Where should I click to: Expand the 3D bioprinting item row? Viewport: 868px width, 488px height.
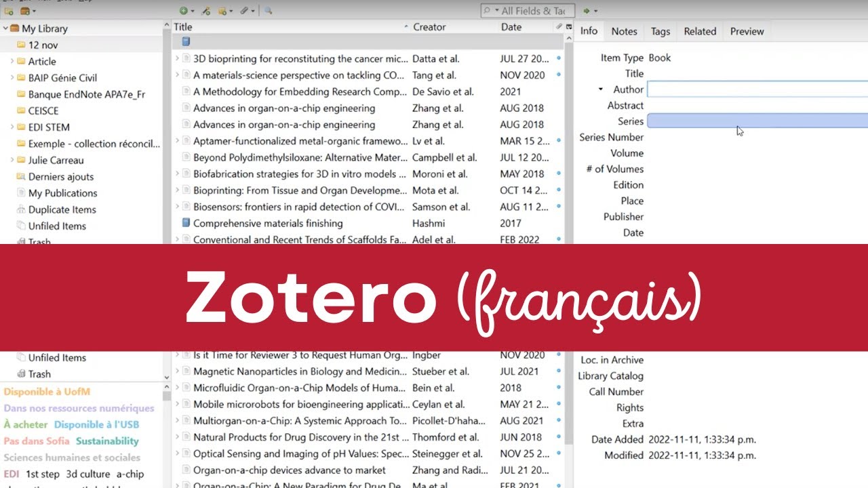(177, 59)
